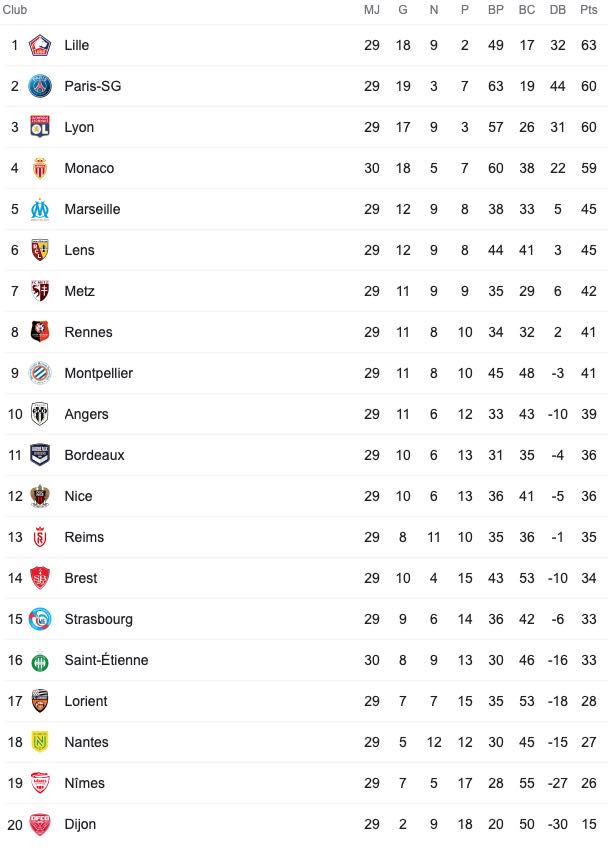Viewport: 608px width, 852px height.
Task: Click the MJ column header
Action: pyautogui.click(x=372, y=10)
